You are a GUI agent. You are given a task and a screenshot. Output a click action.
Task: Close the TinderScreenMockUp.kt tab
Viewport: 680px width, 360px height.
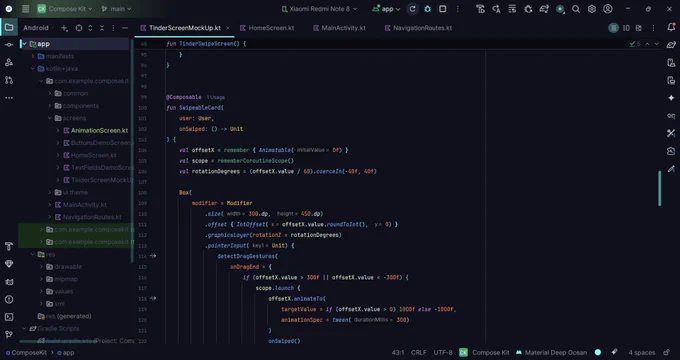pos(228,28)
